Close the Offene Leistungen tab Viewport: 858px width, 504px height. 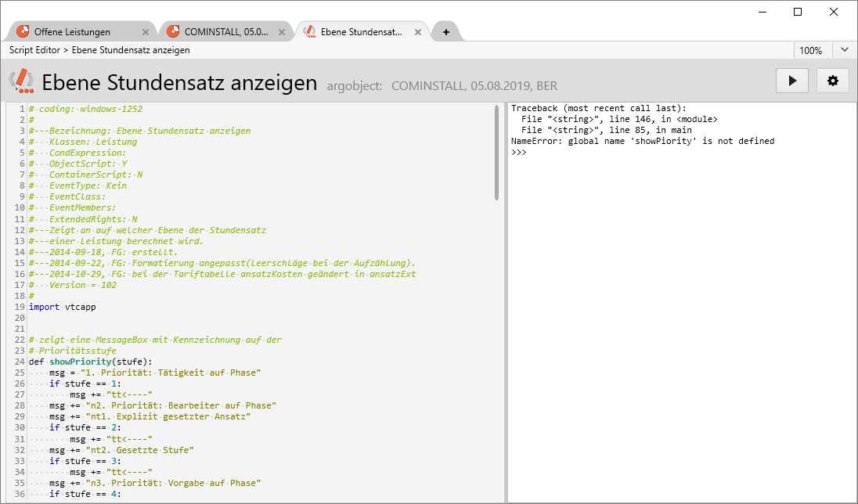click(x=146, y=32)
